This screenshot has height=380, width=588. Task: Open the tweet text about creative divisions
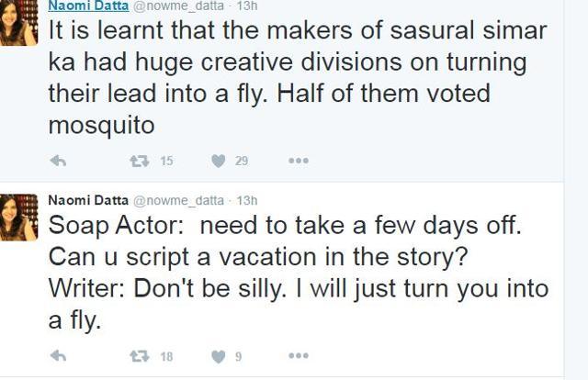[x=298, y=77]
